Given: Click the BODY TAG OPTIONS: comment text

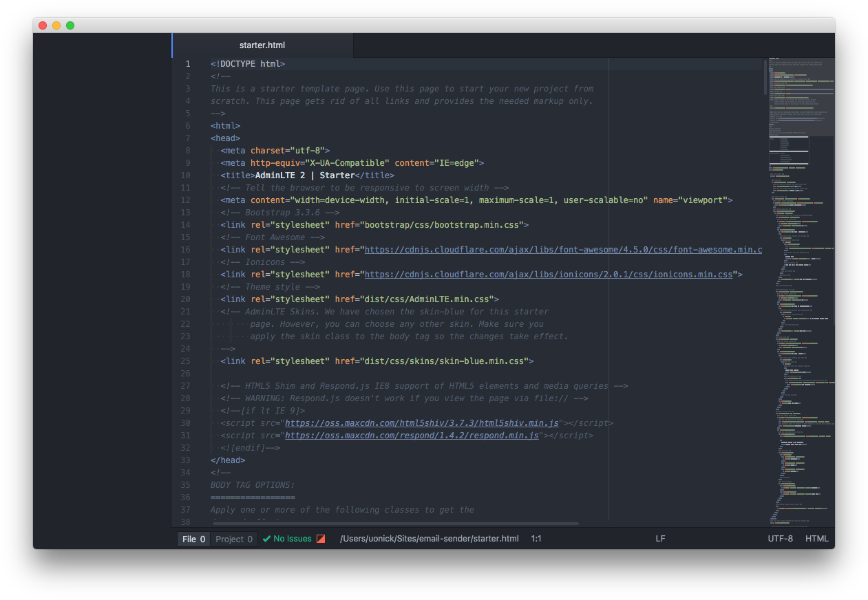Looking at the screenshot, I should click(x=253, y=485).
